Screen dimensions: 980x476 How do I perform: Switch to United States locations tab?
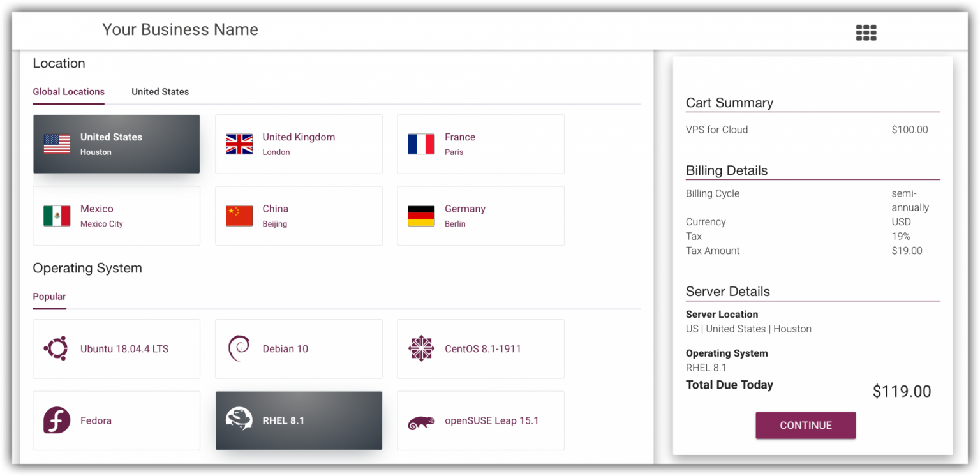(160, 92)
